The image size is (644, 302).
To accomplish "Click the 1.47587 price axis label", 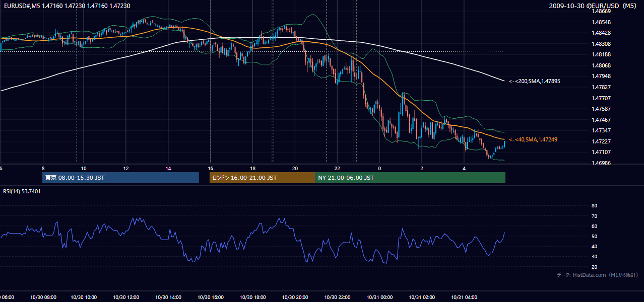I will click(601, 109).
